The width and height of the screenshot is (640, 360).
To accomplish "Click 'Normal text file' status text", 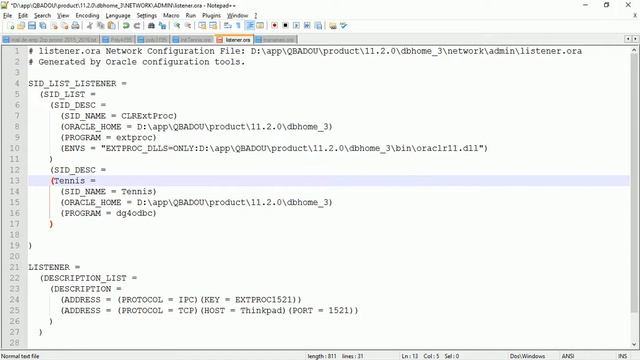I will click(x=20, y=356).
